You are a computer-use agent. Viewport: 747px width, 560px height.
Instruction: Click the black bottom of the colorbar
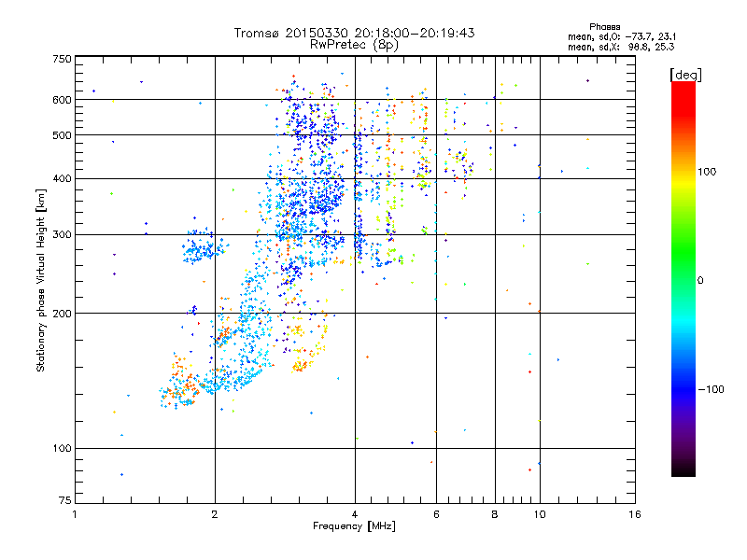tap(684, 469)
